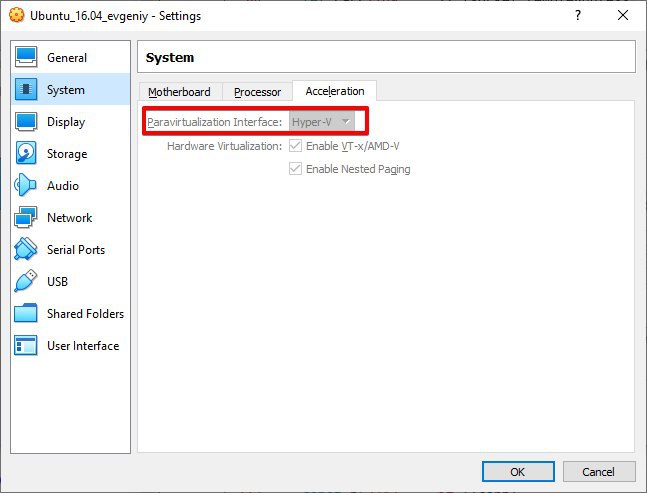This screenshot has width=647, height=493.
Task: Click the USB plug icon
Action: 26,281
